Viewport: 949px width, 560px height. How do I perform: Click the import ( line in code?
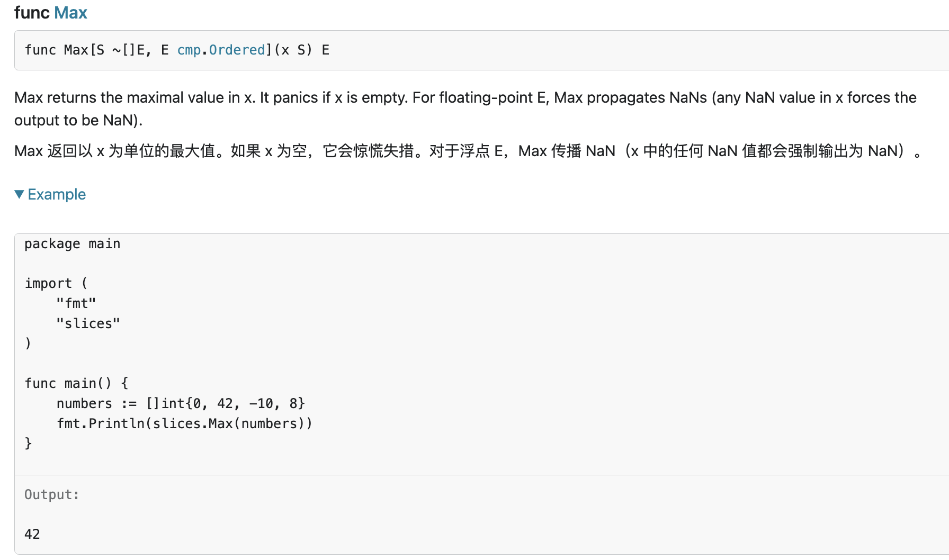pyautogui.click(x=56, y=284)
